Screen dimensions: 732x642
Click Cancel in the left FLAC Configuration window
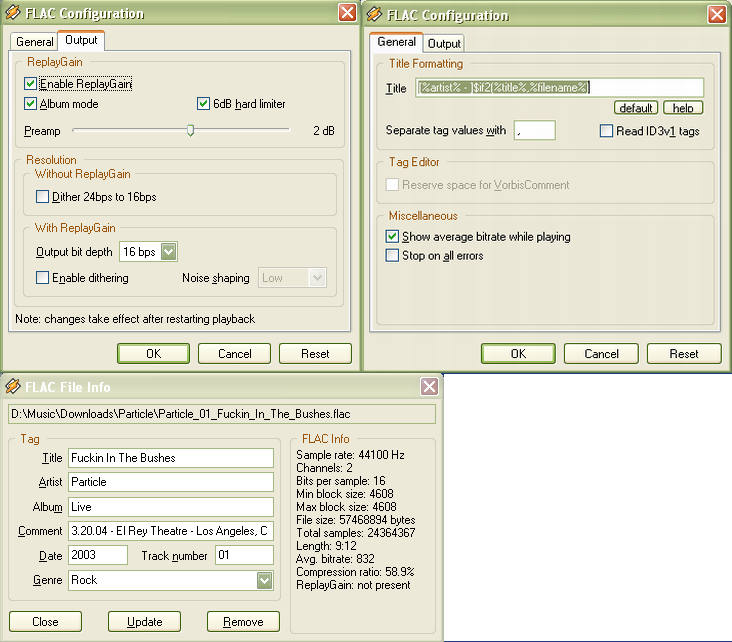coord(234,353)
